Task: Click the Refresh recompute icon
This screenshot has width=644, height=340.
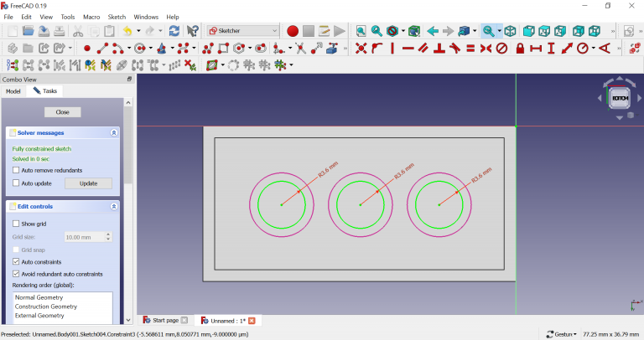Action: click(174, 31)
